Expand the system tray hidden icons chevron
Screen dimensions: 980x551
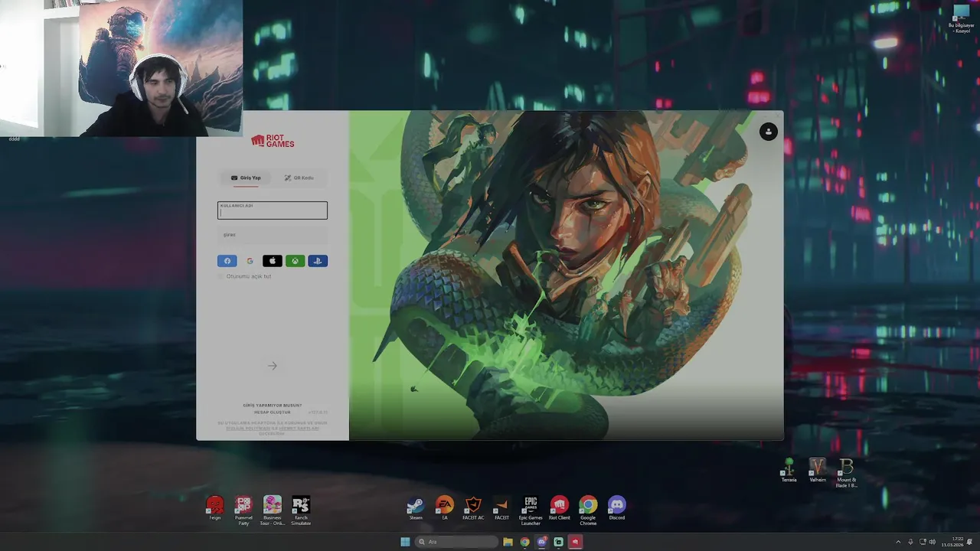[898, 542]
